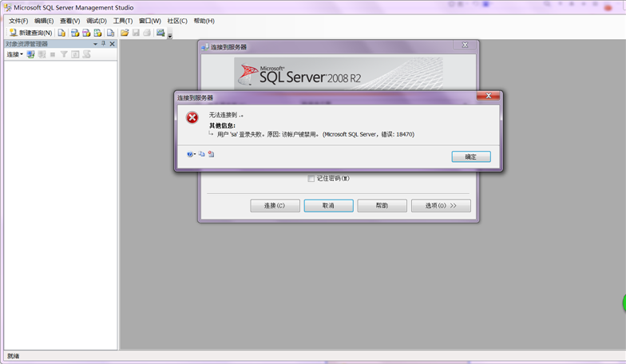Close the 对象资源管理器 panel
The width and height of the screenshot is (626, 364).
click(112, 44)
